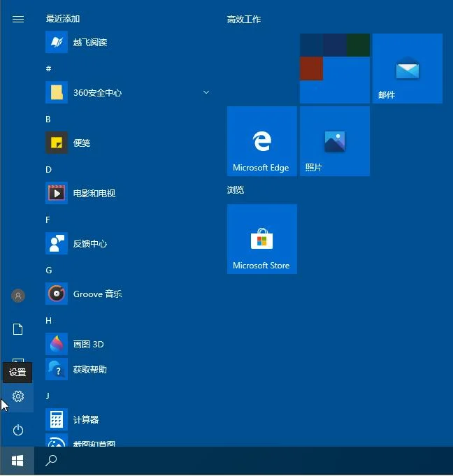Open the Documents sidebar icon

(18, 329)
